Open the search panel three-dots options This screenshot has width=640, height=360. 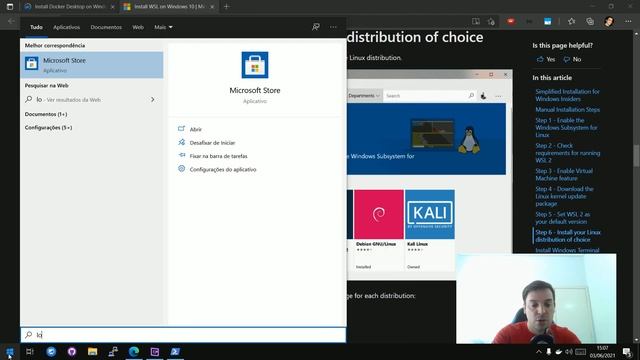click(x=333, y=27)
